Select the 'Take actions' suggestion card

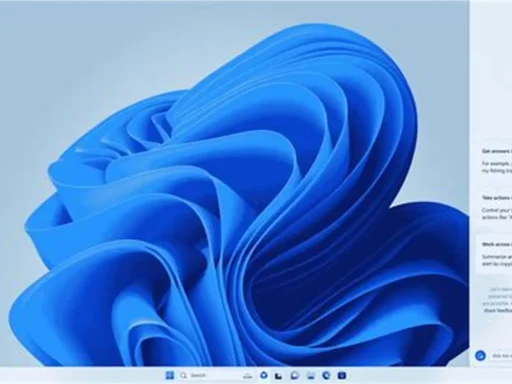tap(494, 207)
